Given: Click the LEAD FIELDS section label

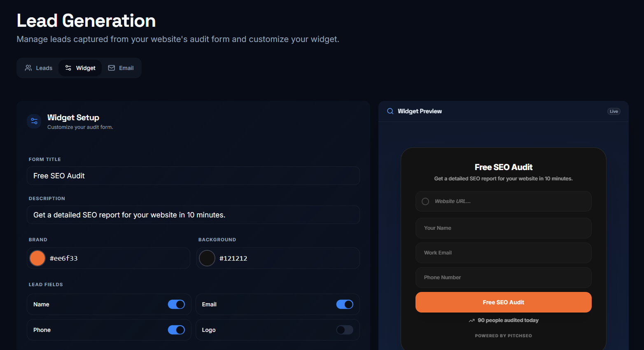Looking at the screenshot, I should pyautogui.click(x=46, y=285).
